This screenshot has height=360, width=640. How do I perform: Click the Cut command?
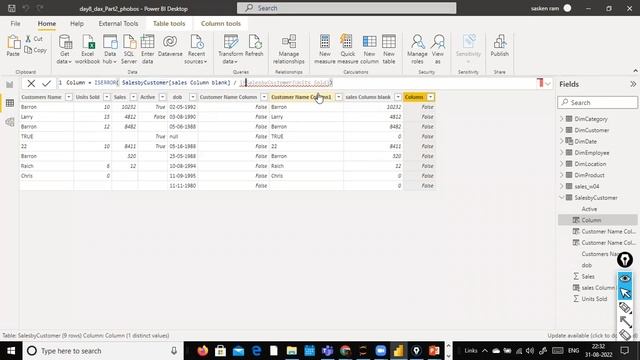pyautogui.click(x=34, y=39)
